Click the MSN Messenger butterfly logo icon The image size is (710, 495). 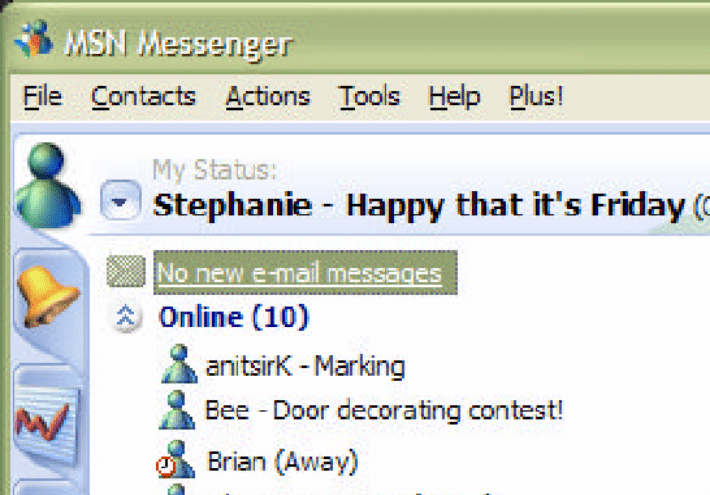(x=34, y=39)
